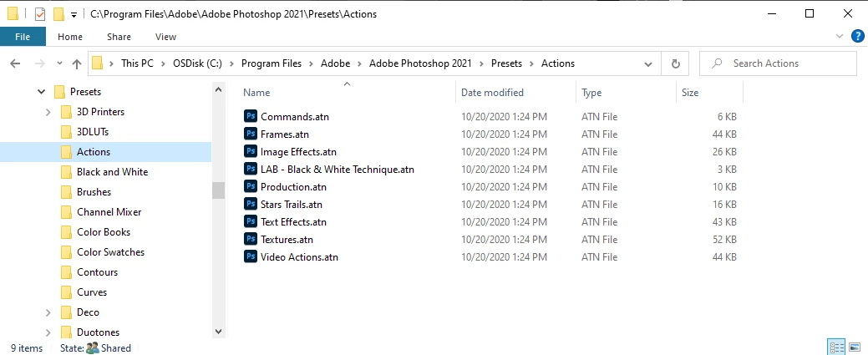
Task: Open the Recent locations dropdown
Action: (59, 63)
